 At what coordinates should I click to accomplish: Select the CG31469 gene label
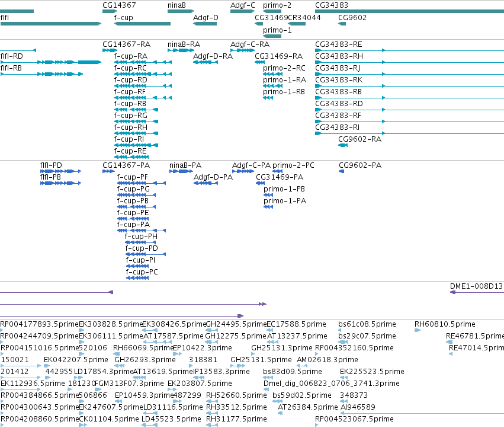271,17
